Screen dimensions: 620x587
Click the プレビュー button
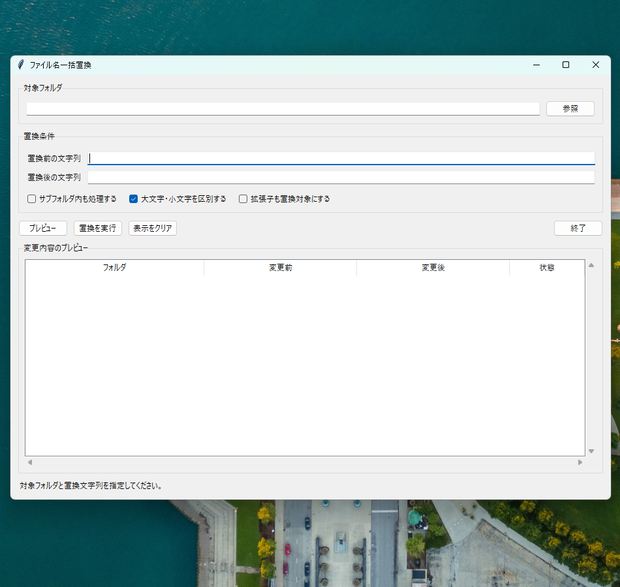tap(43, 228)
